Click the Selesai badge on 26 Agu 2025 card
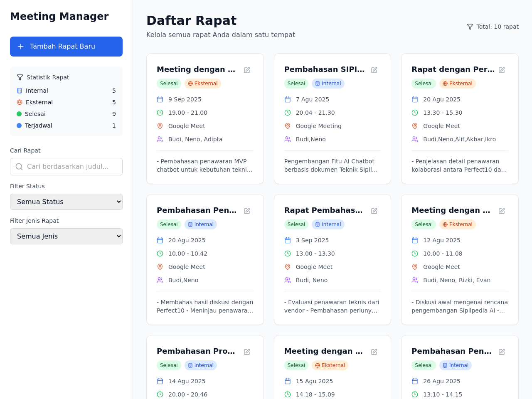Viewport: 532px width, 399px height. [424, 365]
